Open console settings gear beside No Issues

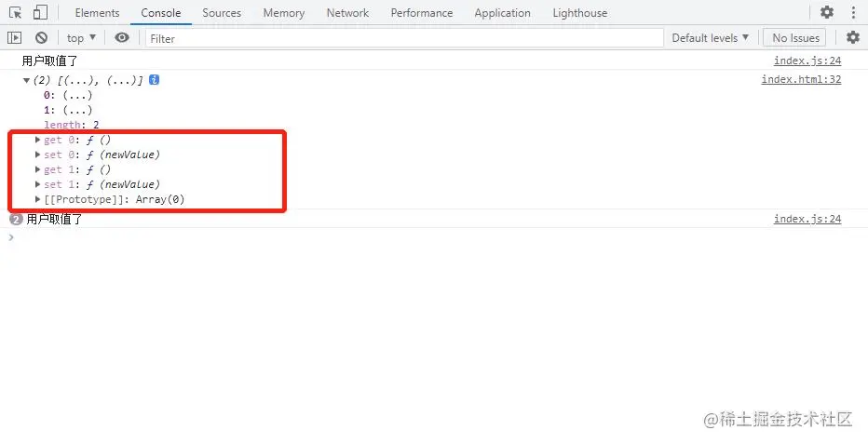(853, 37)
